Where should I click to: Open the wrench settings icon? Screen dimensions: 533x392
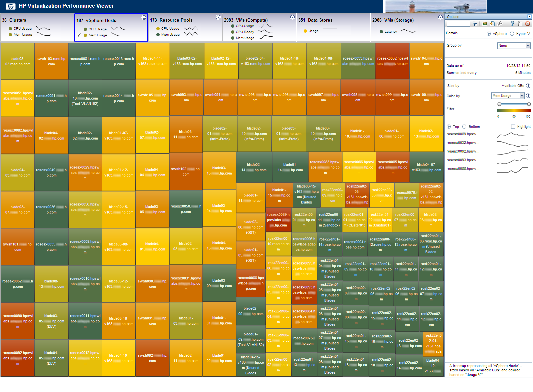click(500, 24)
